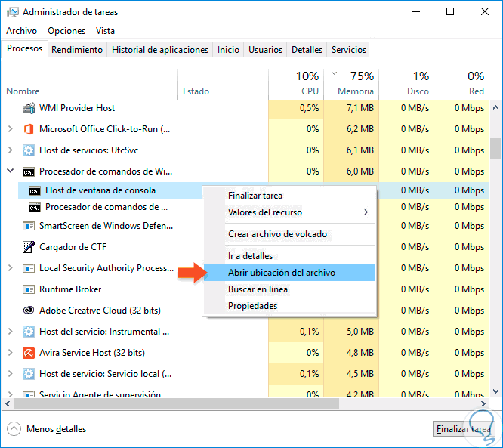Switch to the Rendimiento tab
This screenshot has width=503, height=448.
pyautogui.click(x=78, y=50)
